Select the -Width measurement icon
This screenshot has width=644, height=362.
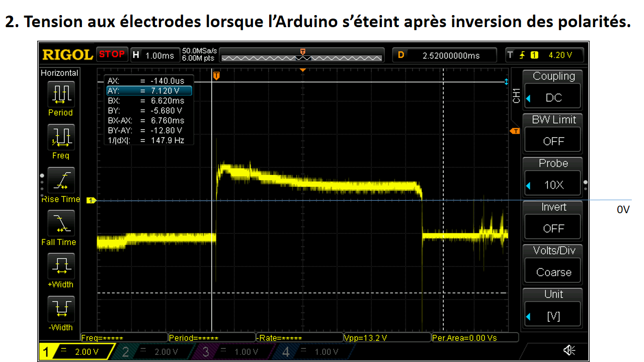(x=60, y=308)
